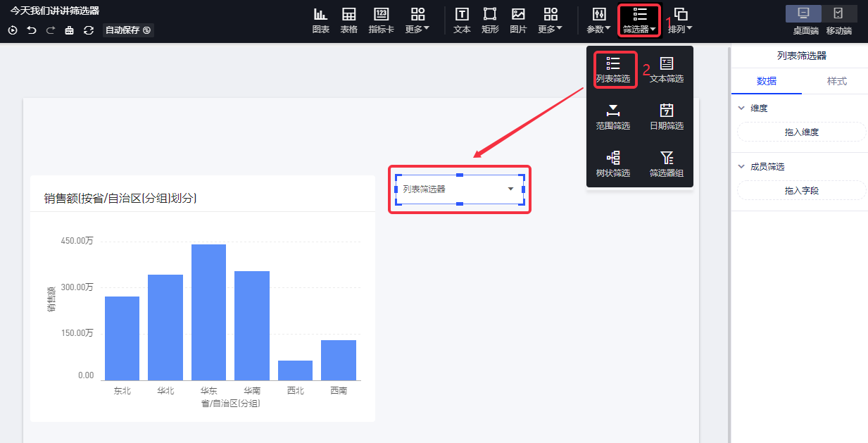This screenshot has width=868, height=443.
Task: Insert a chart (图表)
Action: click(x=320, y=20)
